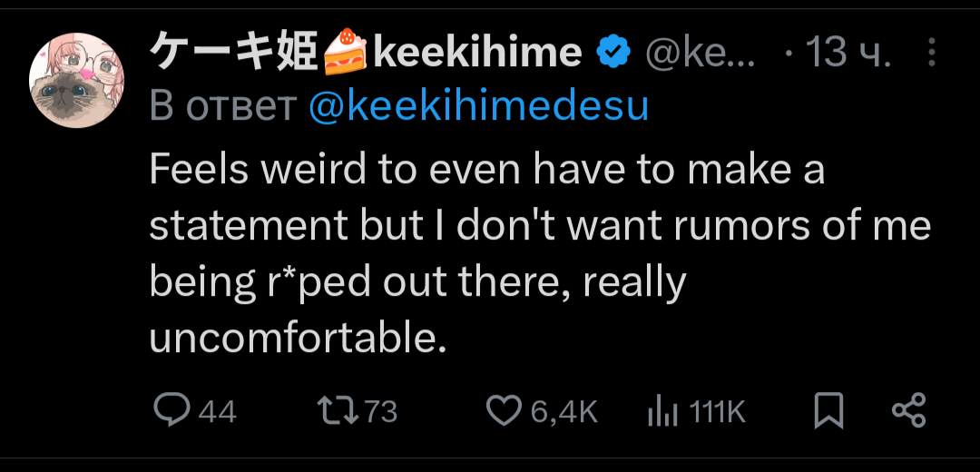The image size is (980, 472).
Task: Open keekihime's profile avatar
Action: (x=76, y=81)
